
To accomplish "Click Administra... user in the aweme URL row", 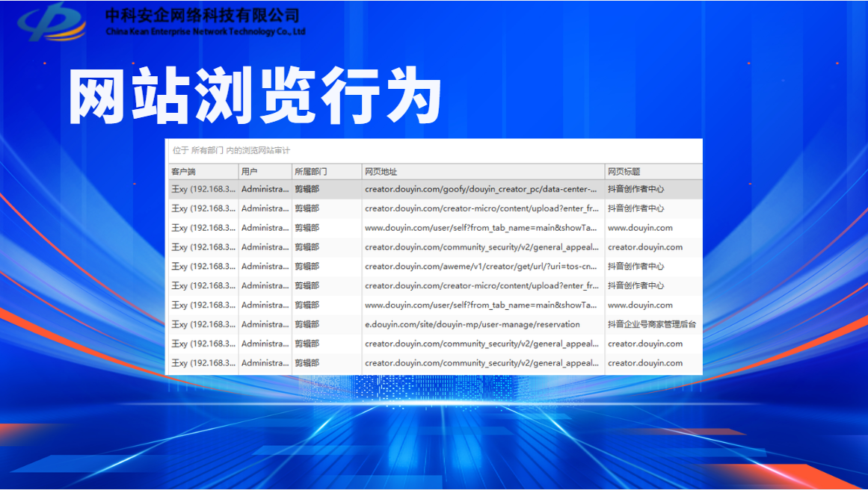I will coord(265,267).
